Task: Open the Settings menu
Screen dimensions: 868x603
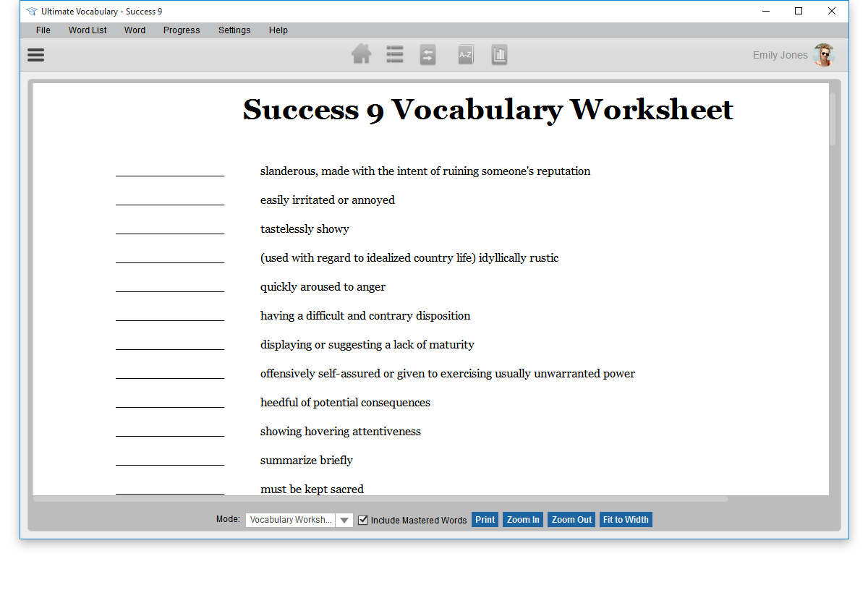Action: coord(234,30)
